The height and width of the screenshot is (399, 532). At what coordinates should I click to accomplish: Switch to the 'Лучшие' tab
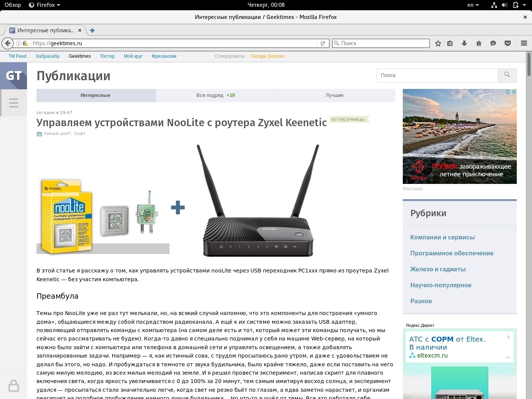coord(335,95)
